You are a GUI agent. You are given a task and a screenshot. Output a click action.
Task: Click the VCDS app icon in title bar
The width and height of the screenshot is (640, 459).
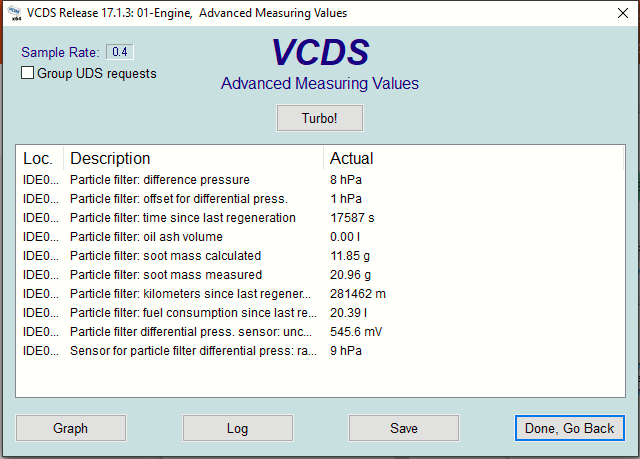15,13
